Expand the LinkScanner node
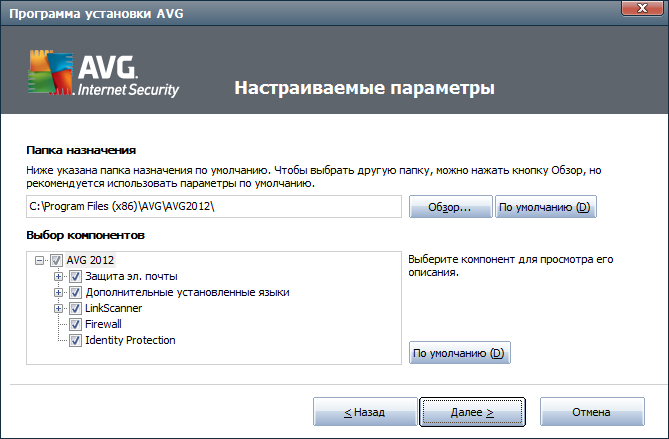The image size is (669, 439). (58, 308)
